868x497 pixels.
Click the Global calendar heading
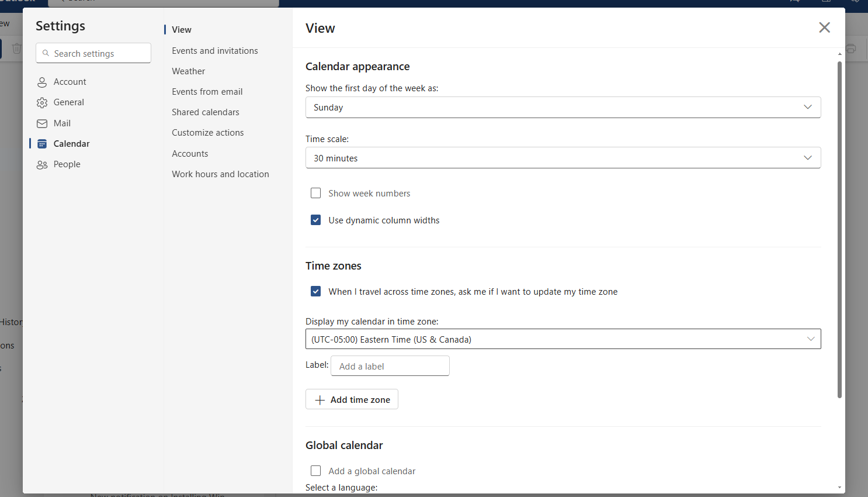(344, 446)
